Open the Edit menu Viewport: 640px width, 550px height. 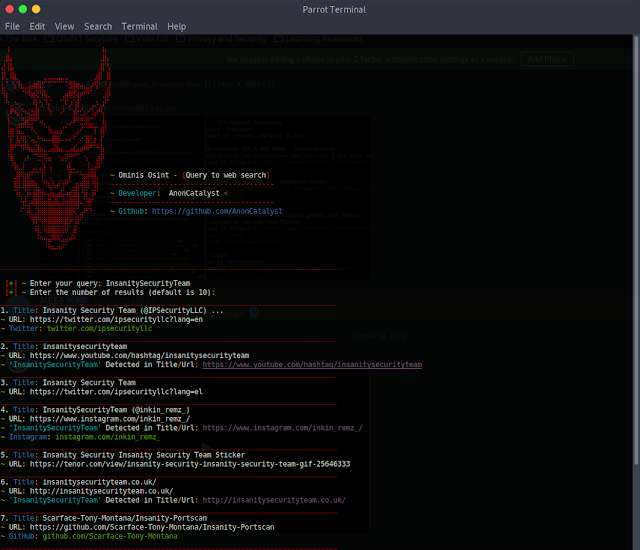(x=37, y=27)
